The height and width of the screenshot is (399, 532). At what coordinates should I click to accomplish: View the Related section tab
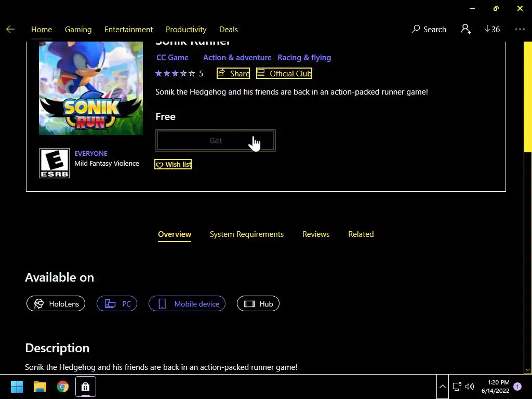tap(361, 234)
